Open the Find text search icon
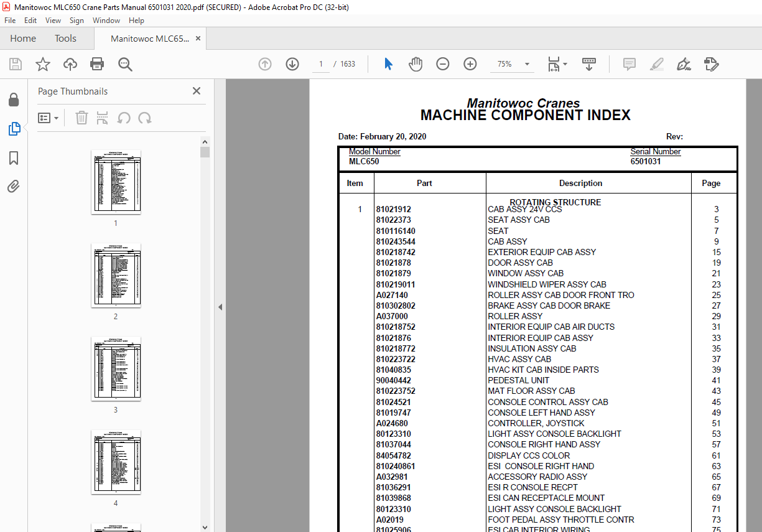The height and width of the screenshot is (532, 762). point(125,64)
